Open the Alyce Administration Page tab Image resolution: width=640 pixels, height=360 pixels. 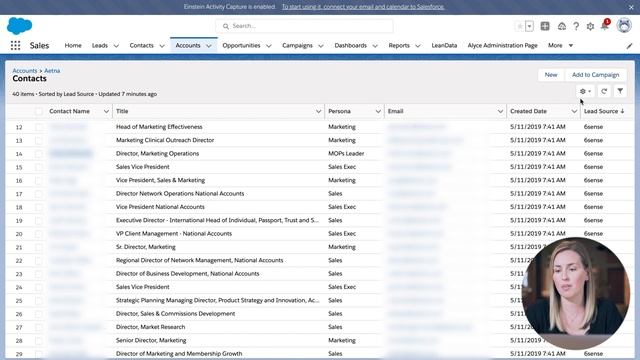[502, 45]
